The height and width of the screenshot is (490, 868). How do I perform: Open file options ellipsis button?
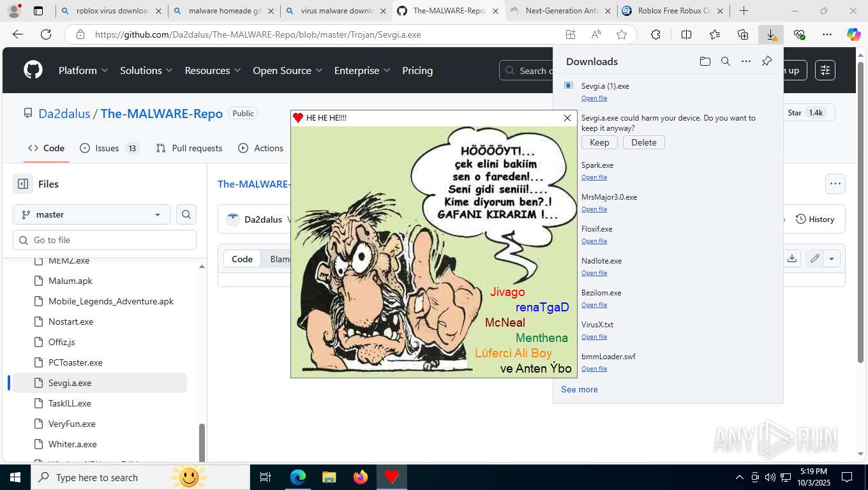(835, 184)
